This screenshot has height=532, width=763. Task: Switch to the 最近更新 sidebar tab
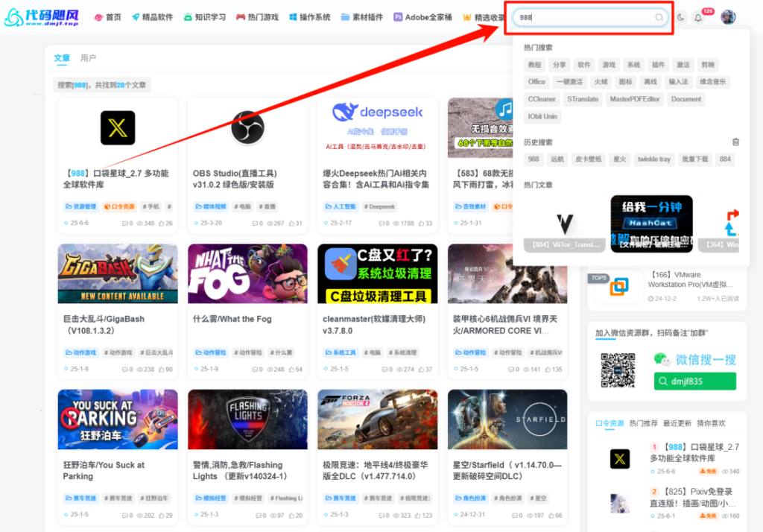click(x=677, y=423)
